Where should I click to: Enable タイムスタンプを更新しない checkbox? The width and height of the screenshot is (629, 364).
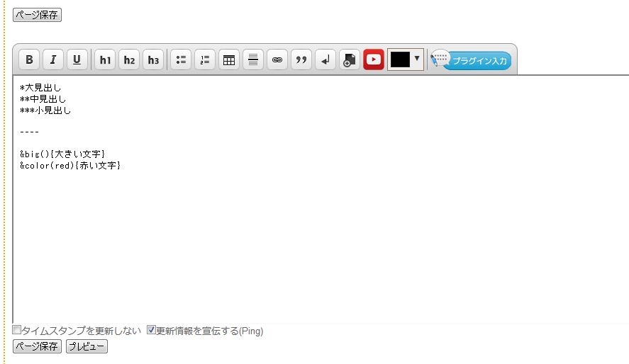click(x=17, y=330)
